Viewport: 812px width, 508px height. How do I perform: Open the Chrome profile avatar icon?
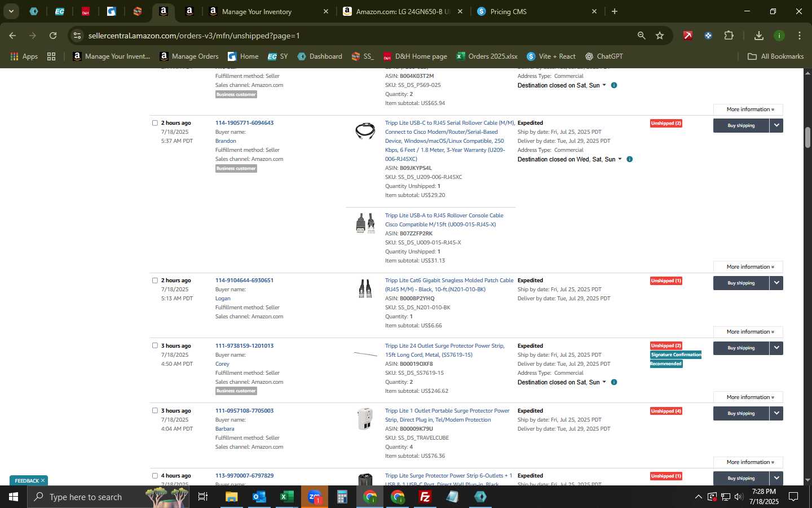pyautogui.click(x=779, y=36)
